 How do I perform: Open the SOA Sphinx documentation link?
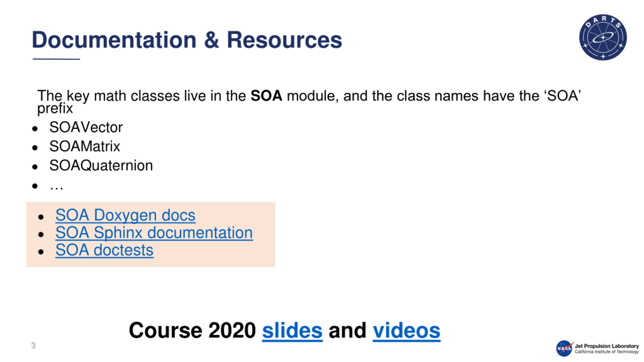pyautogui.click(x=154, y=233)
